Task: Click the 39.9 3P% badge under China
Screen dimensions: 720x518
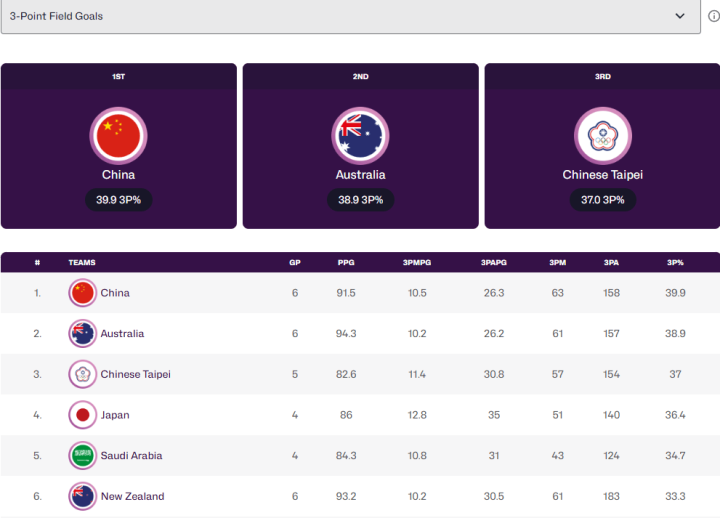Action: tap(118, 200)
